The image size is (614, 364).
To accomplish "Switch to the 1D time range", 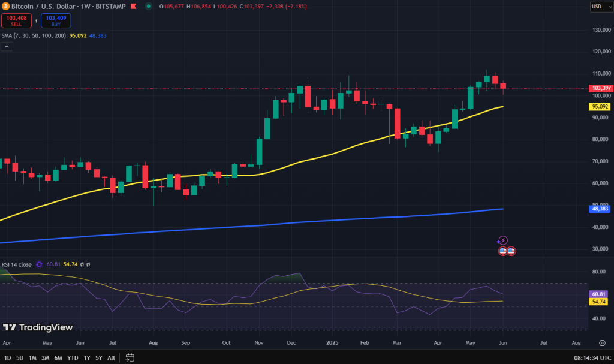I will point(7,358).
